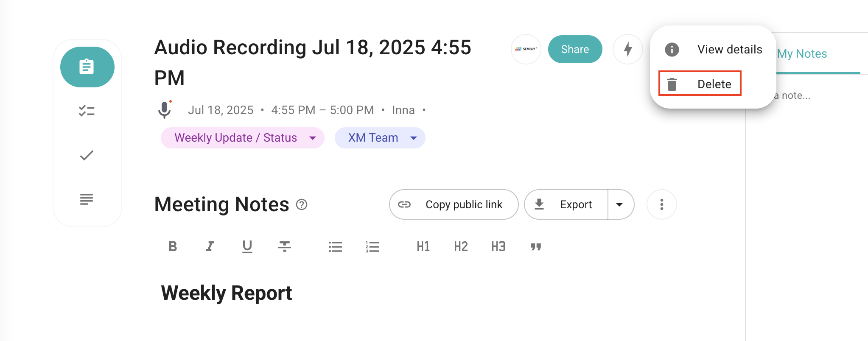Toggle italic formatting

(x=210, y=246)
